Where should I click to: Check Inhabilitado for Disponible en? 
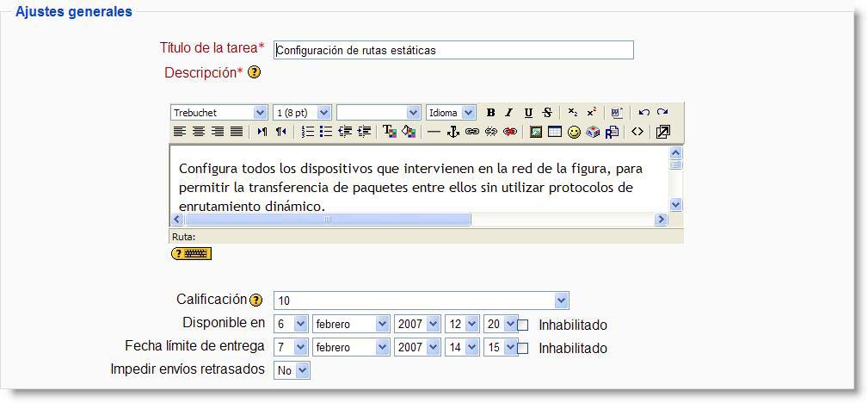coord(523,325)
